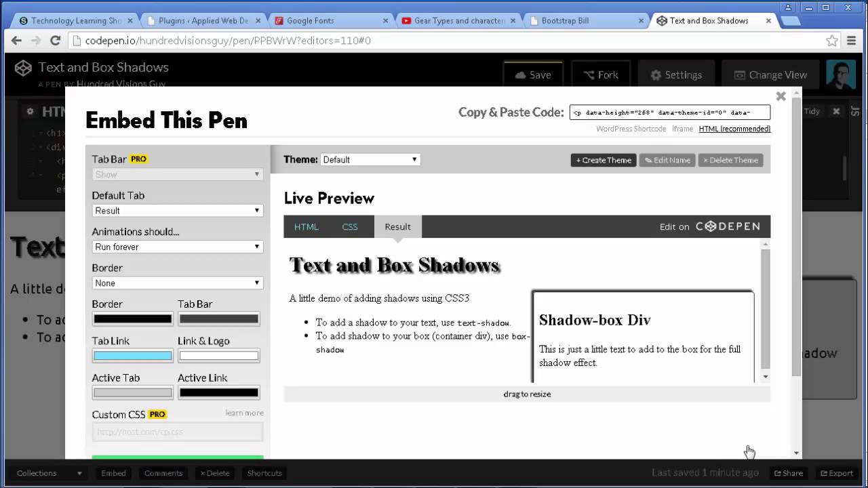Click the preview scrollbar down arrow
The image size is (868, 488).
(x=766, y=377)
